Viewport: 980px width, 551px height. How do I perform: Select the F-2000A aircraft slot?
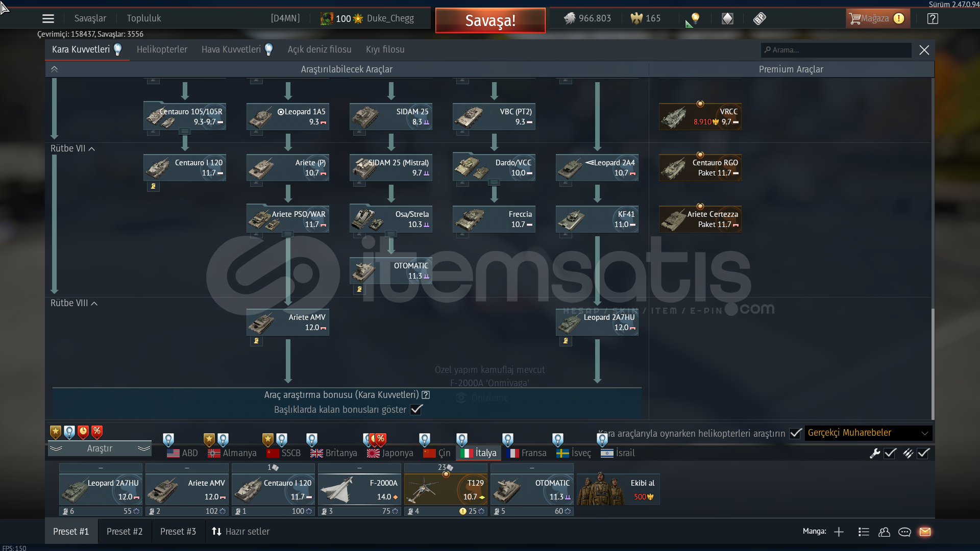click(x=360, y=489)
